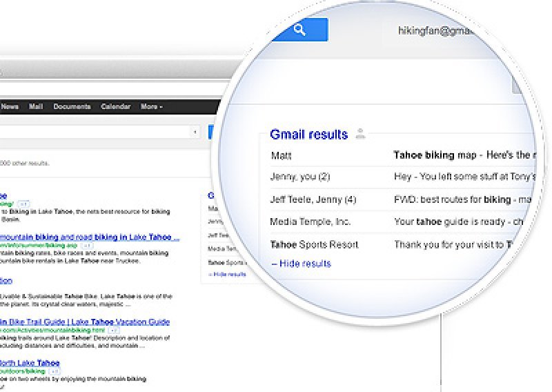Click the magnified blue search button
The width and height of the screenshot is (552, 392).
pos(300,30)
